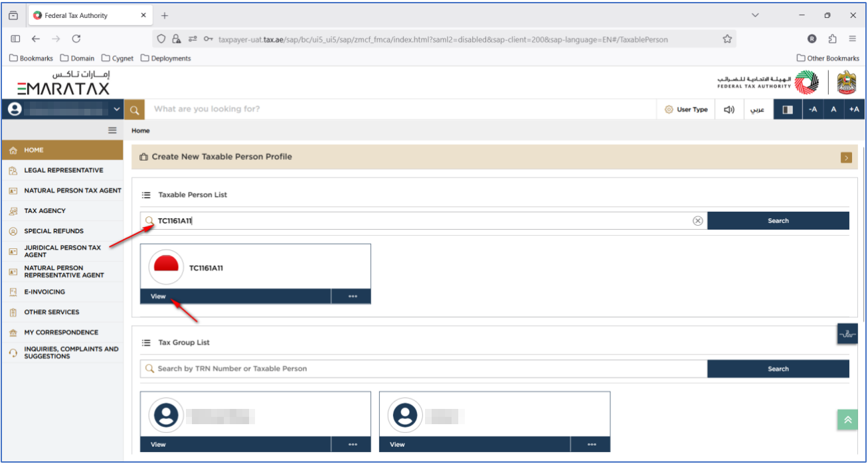This screenshot has height=464, width=868.
Task: Open a new browser tab
Action: click(x=165, y=15)
